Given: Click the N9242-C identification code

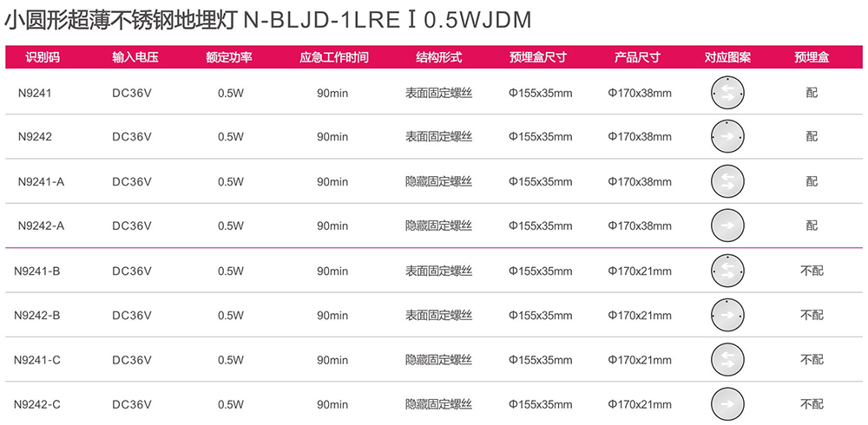Looking at the screenshot, I should [37, 404].
